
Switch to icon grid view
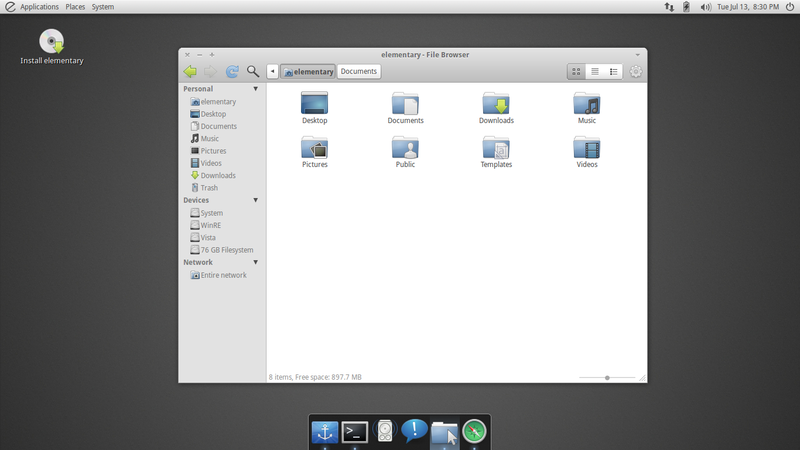point(577,72)
